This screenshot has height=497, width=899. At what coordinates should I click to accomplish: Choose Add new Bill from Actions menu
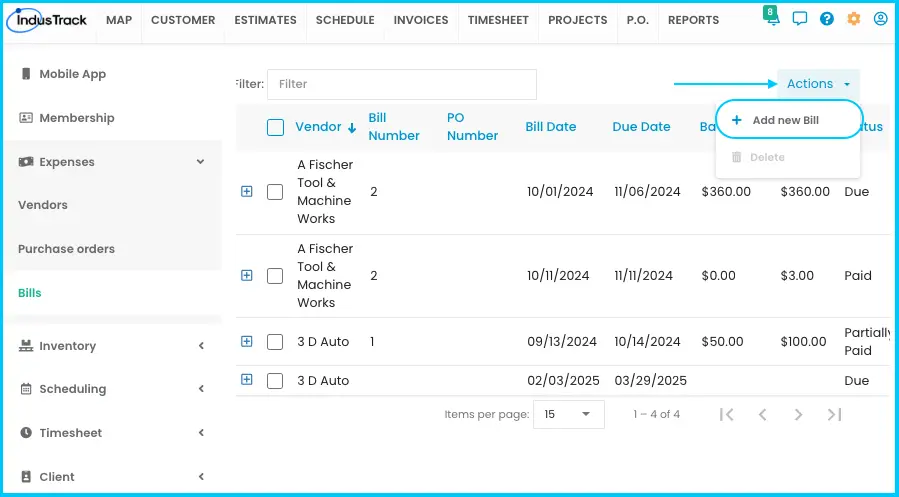coord(789,120)
